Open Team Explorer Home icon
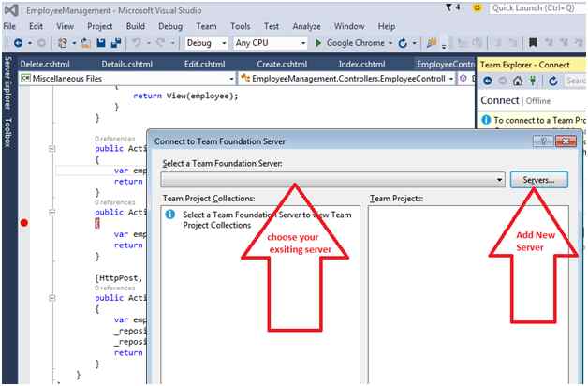Viewport: 588px width, 386px height. 518,81
